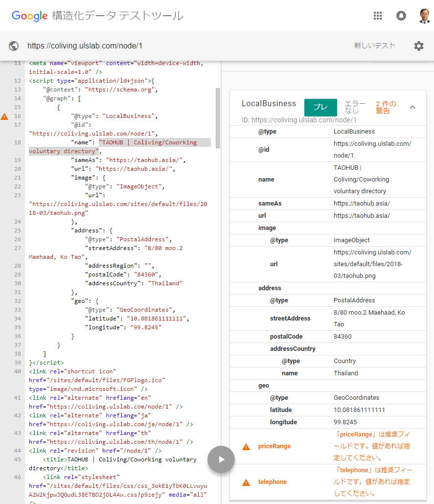Click the hreflang="ja" link code line
The height and width of the screenshot is (504, 434).
(111, 420)
